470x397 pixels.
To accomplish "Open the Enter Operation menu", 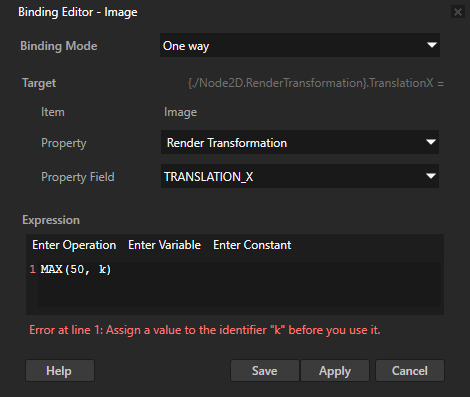I will pos(74,245).
